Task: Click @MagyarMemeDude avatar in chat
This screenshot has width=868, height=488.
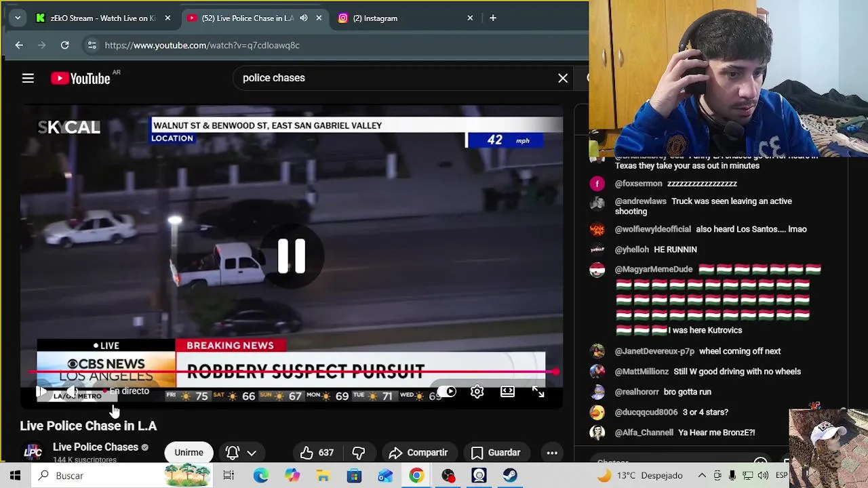Action: [597, 270]
